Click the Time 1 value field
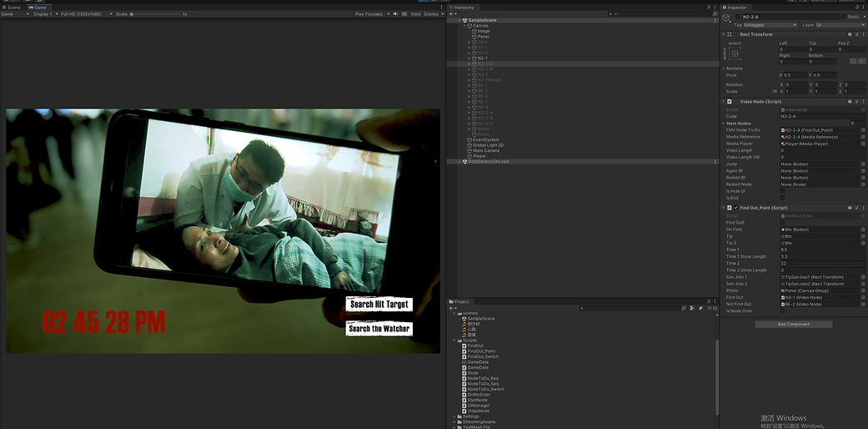Screen dimensions: 868x429 (823, 250)
